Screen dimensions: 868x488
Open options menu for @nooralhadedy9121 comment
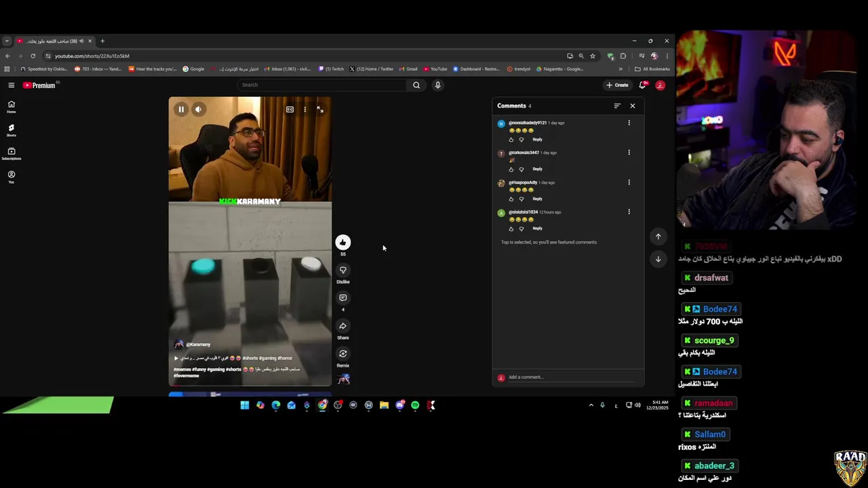coord(629,123)
